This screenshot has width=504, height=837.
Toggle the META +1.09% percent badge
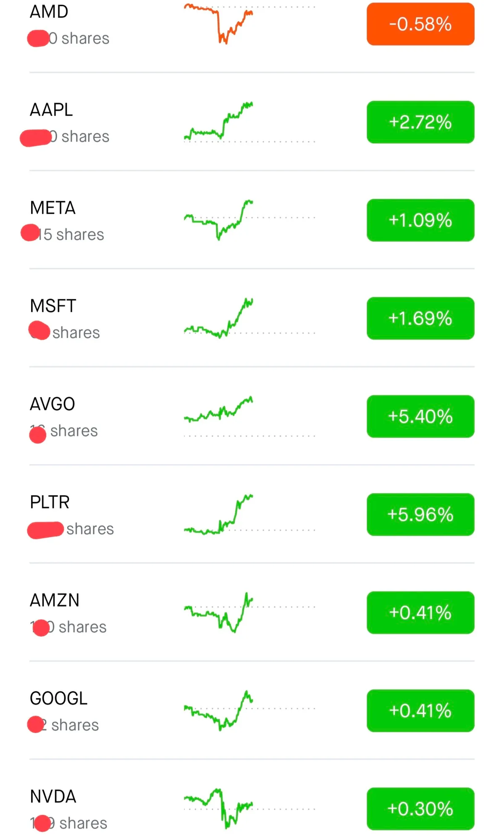[x=420, y=220]
